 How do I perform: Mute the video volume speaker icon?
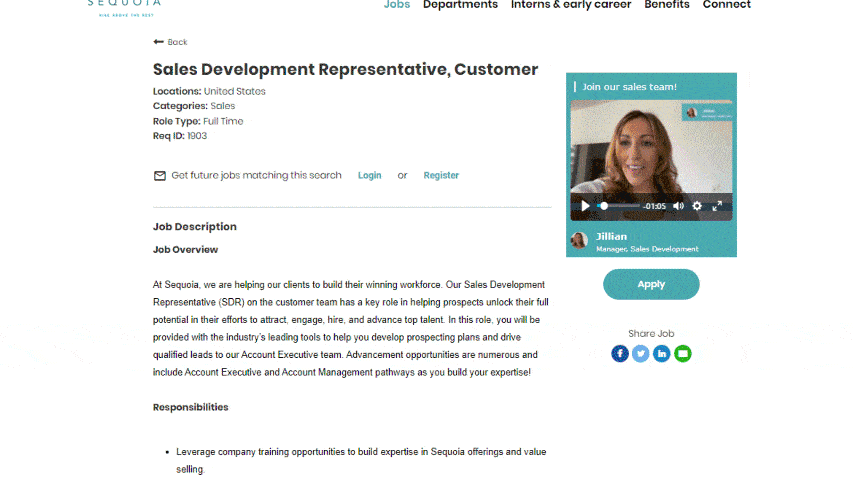tap(678, 206)
